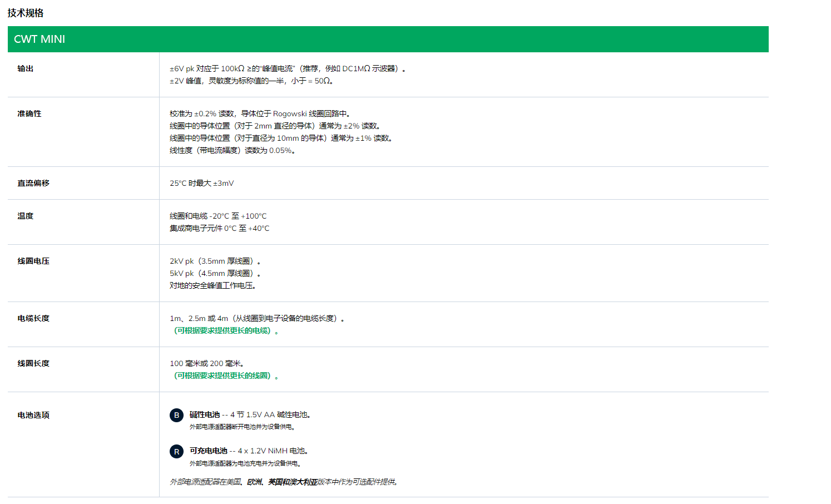Click the ±2V 峰值 sensitivity line
The height and width of the screenshot is (504, 831).
tap(251, 81)
